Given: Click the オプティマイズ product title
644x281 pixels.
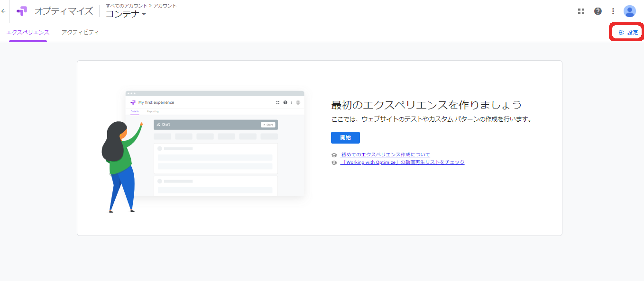Looking at the screenshot, I should (64, 11).
